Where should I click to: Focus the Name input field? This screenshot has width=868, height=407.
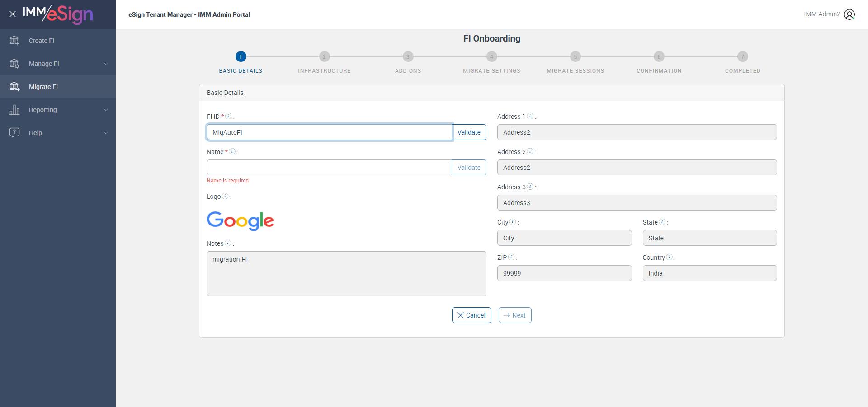point(329,168)
